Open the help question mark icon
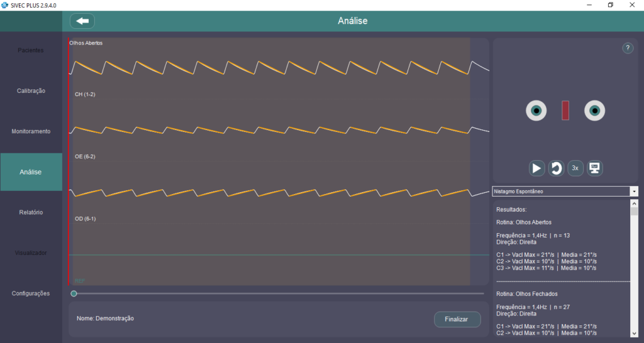 tap(628, 48)
